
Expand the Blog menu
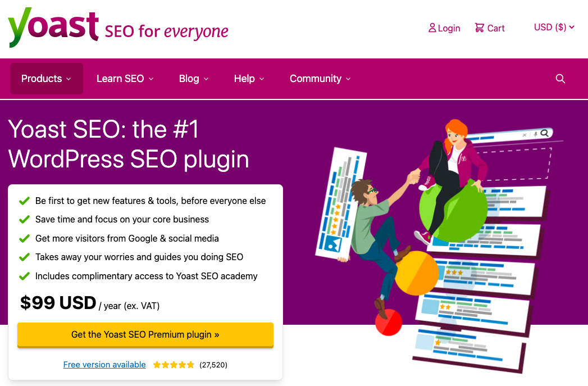[194, 79]
